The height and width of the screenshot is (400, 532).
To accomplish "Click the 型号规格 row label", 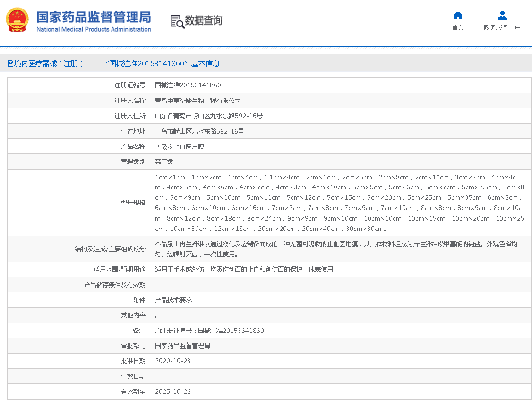I will tap(133, 203).
